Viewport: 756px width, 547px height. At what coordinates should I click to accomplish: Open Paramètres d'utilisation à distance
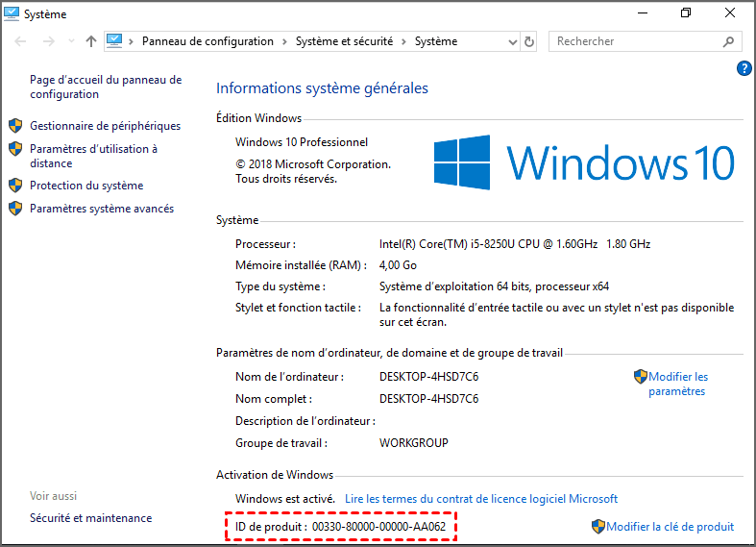93,156
